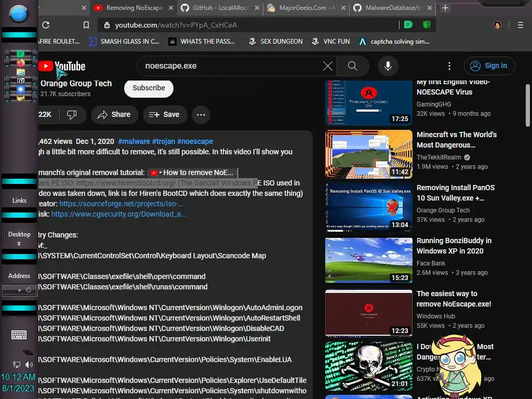This screenshot has width=532, height=399.
Task: Save video to a playlist
Action: point(164,115)
